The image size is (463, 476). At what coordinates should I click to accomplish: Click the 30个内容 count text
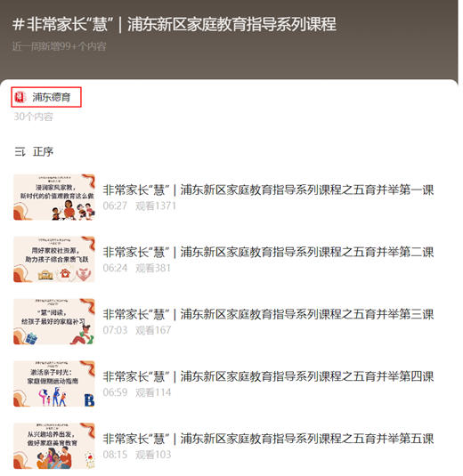pyautogui.click(x=34, y=117)
